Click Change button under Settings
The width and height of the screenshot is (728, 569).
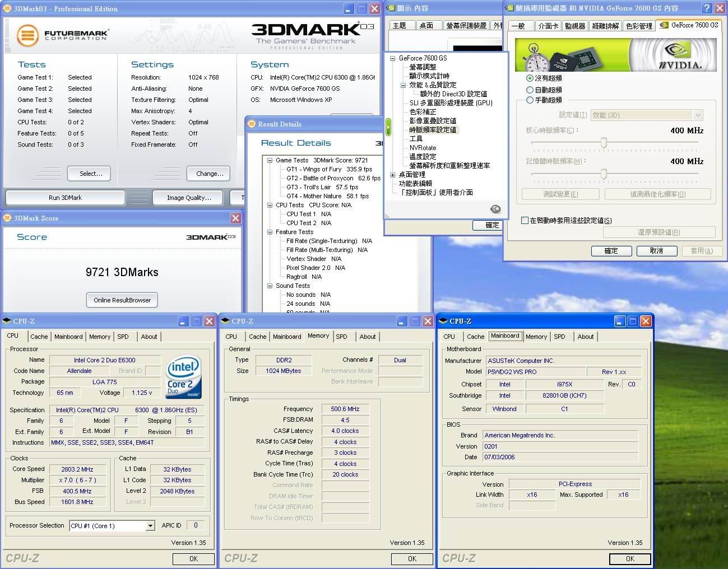(210, 174)
